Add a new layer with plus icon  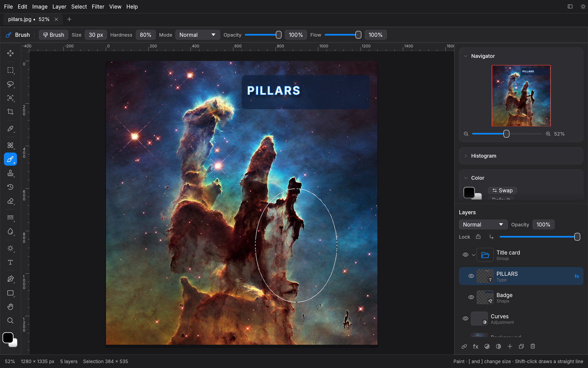[510, 346]
